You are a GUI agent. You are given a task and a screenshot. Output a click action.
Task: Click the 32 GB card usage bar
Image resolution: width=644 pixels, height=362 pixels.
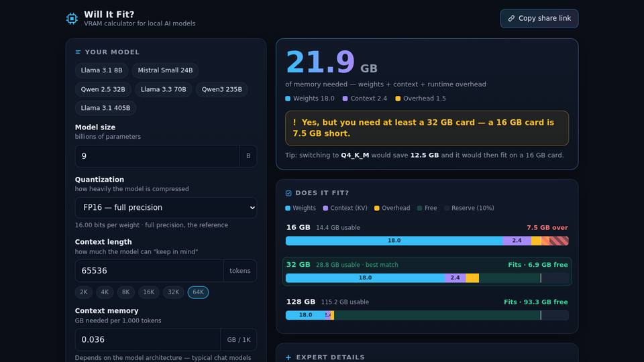tap(427, 278)
